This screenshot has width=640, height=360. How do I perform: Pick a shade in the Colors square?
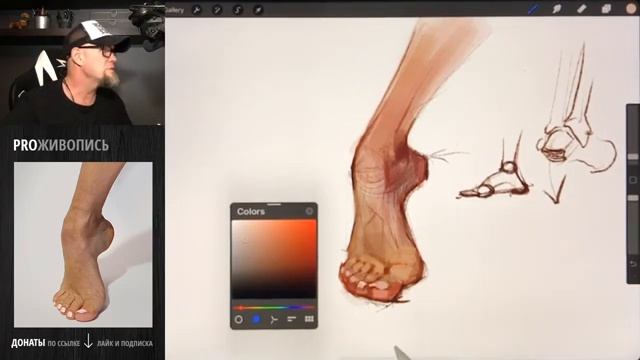point(274,259)
